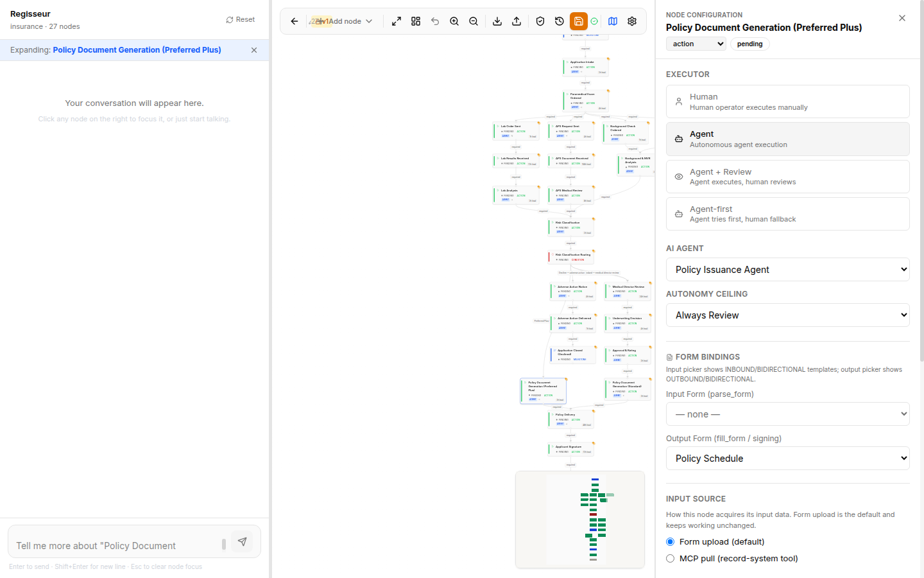This screenshot has width=924, height=578.
Task: Click the pending status badge
Action: pos(749,44)
